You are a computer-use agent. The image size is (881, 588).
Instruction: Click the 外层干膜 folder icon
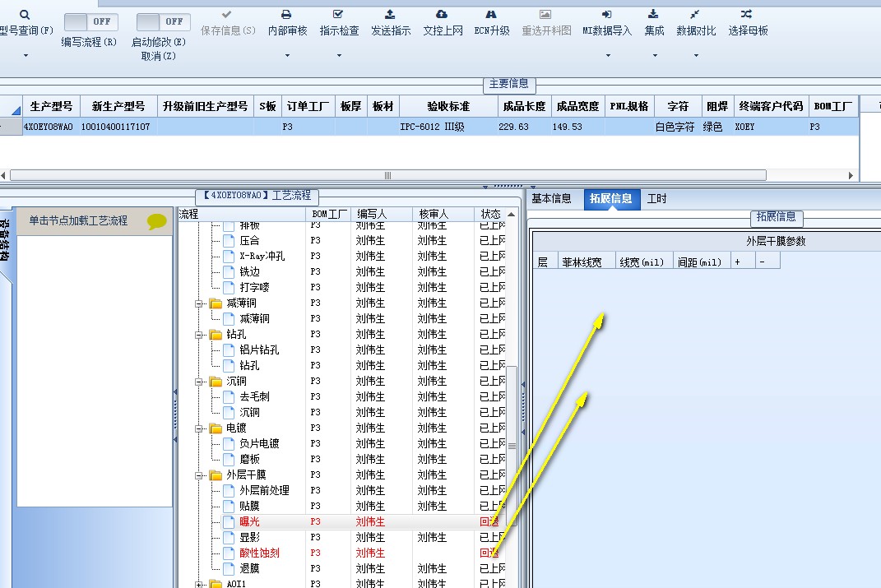click(216, 475)
